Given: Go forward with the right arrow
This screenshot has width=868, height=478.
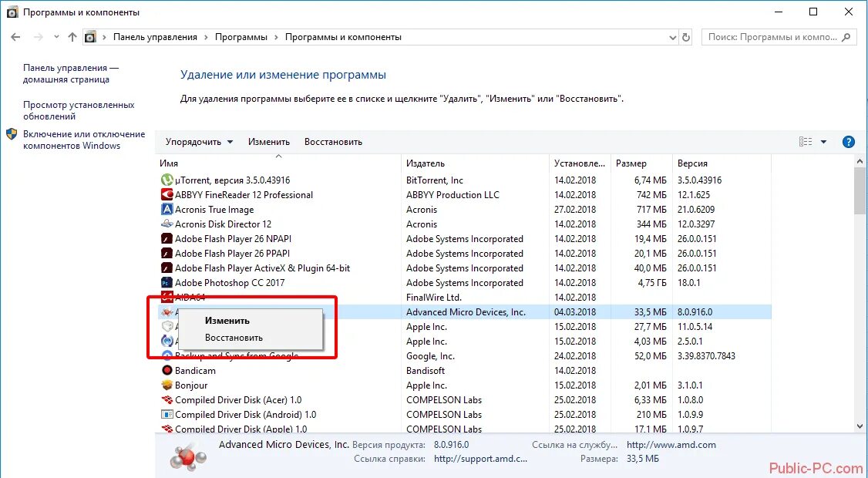Looking at the screenshot, I should (x=39, y=37).
